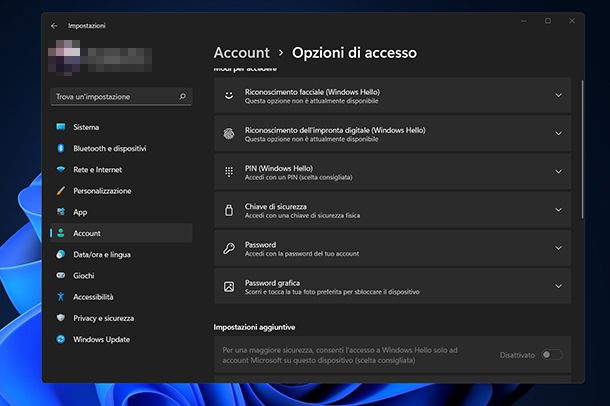
Task: Click the user profile avatar picture
Action: [64, 57]
